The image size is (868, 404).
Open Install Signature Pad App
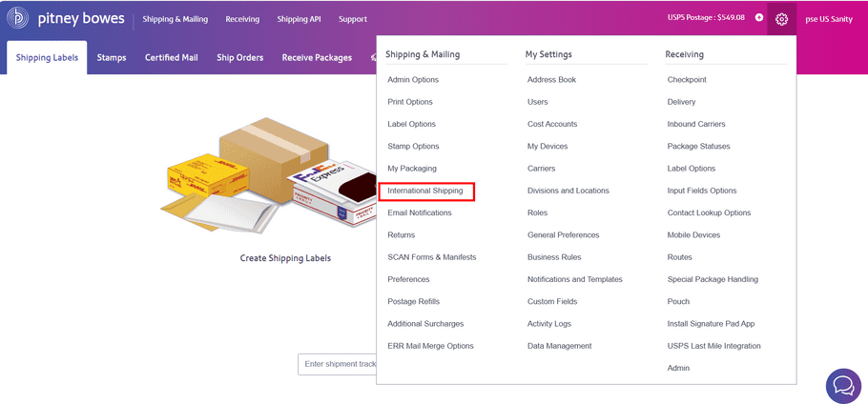[712, 323]
